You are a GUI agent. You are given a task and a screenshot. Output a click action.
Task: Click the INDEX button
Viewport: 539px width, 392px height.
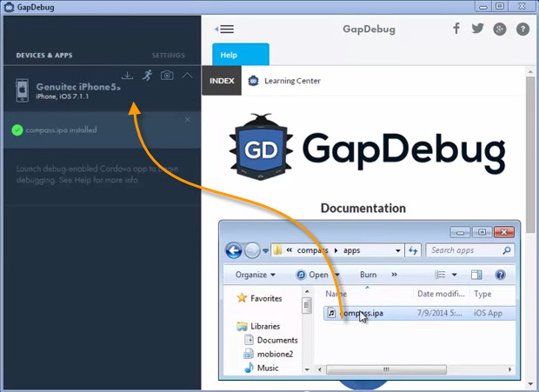(x=221, y=81)
